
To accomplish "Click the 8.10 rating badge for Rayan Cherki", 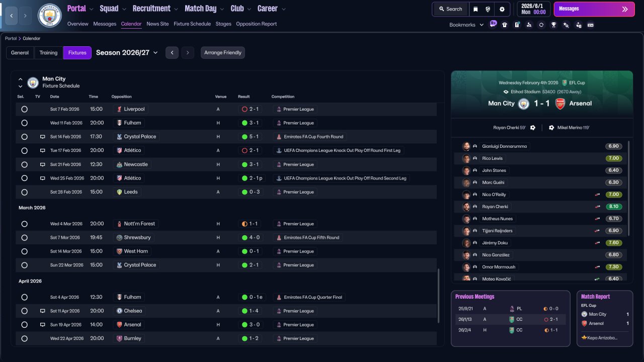I will (x=614, y=207).
